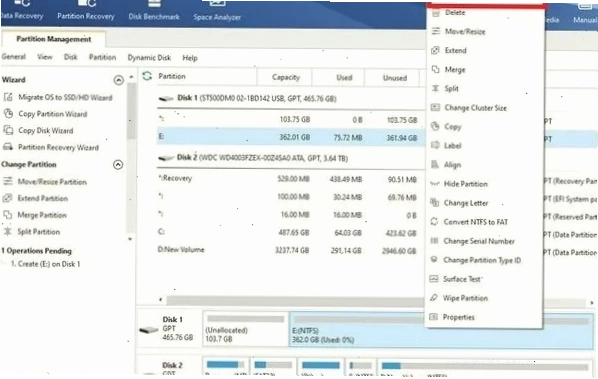
Task: Collapse the Wizard section
Action: click(119, 80)
